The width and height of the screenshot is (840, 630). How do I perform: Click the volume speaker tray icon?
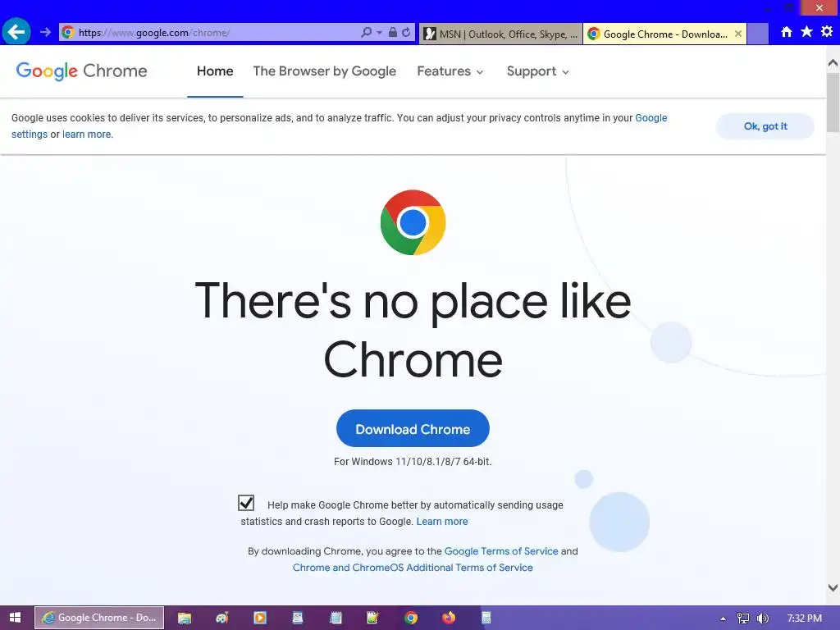point(762,619)
